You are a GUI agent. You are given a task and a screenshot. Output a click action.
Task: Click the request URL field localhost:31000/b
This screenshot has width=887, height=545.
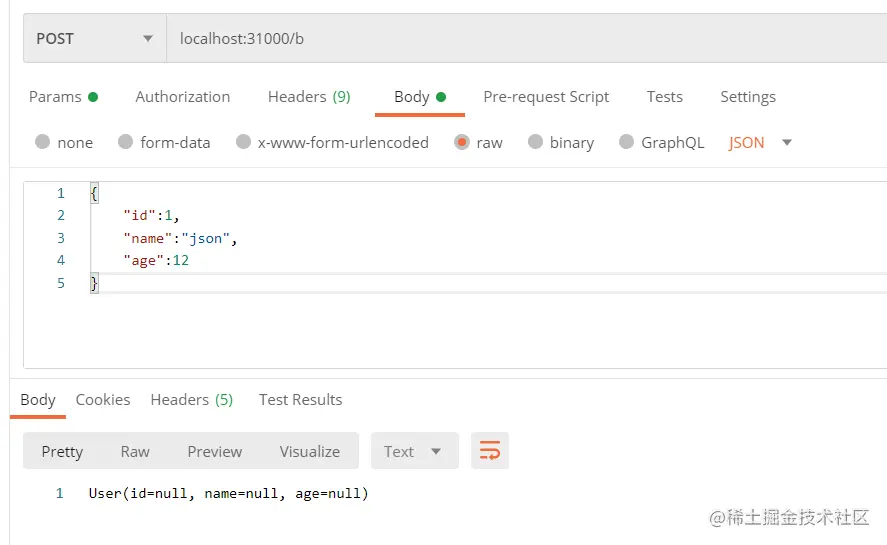click(526, 38)
